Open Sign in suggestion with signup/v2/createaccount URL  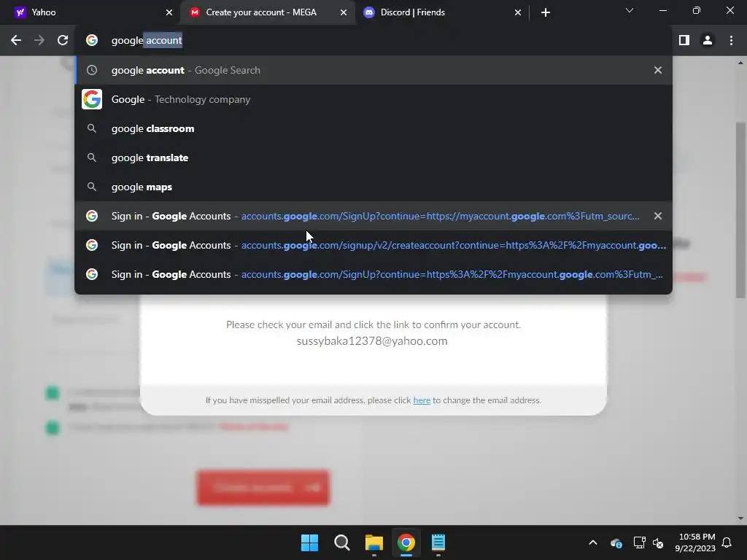pos(373,245)
